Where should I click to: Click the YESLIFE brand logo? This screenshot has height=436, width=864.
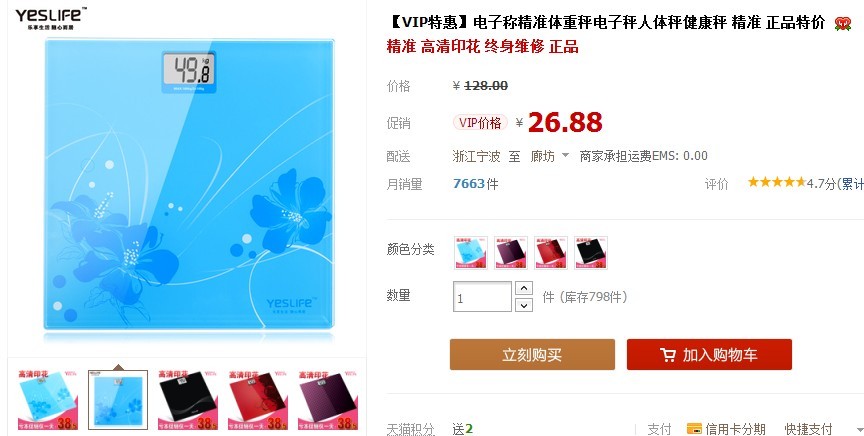tap(50, 18)
